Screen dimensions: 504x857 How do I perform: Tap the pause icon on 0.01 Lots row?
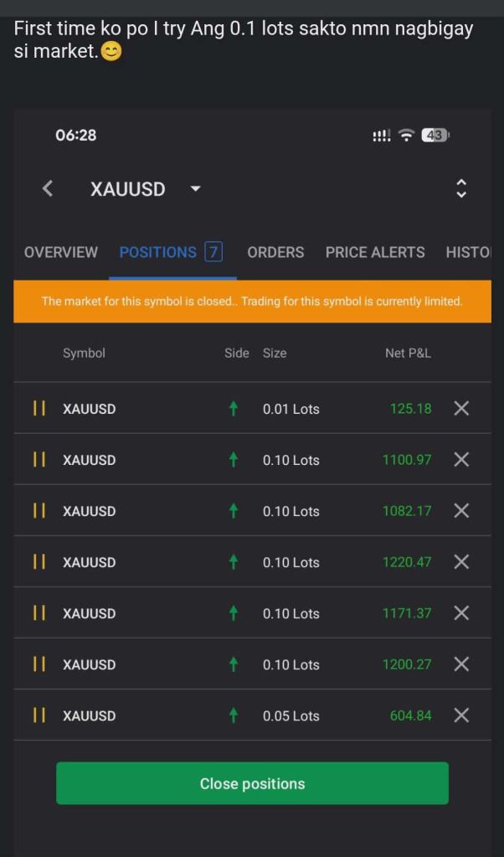(x=39, y=409)
